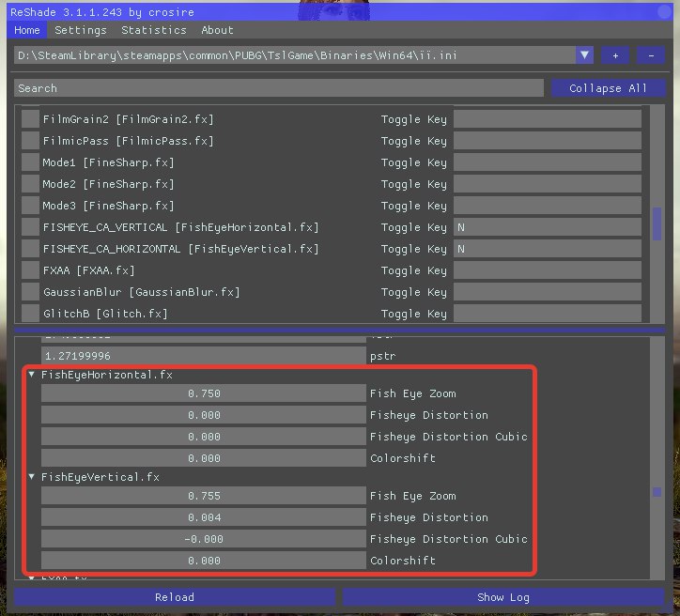This screenshot has width=680, height=616.
Task: Open the Statistics tab
Action: click(x=153, y=30)
